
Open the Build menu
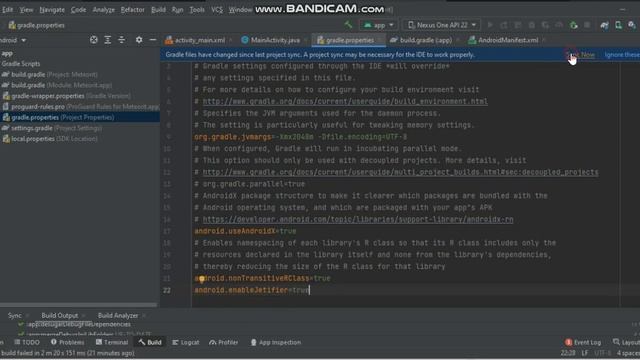pyautogui.click(x=158, y=9)
